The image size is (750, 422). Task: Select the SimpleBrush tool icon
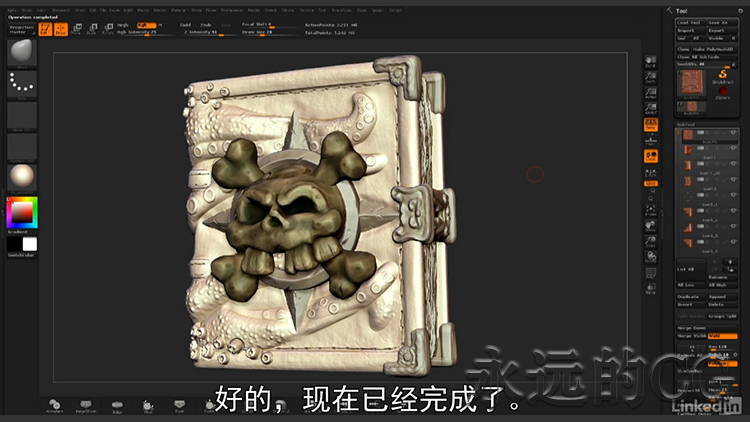click(723, 76)
